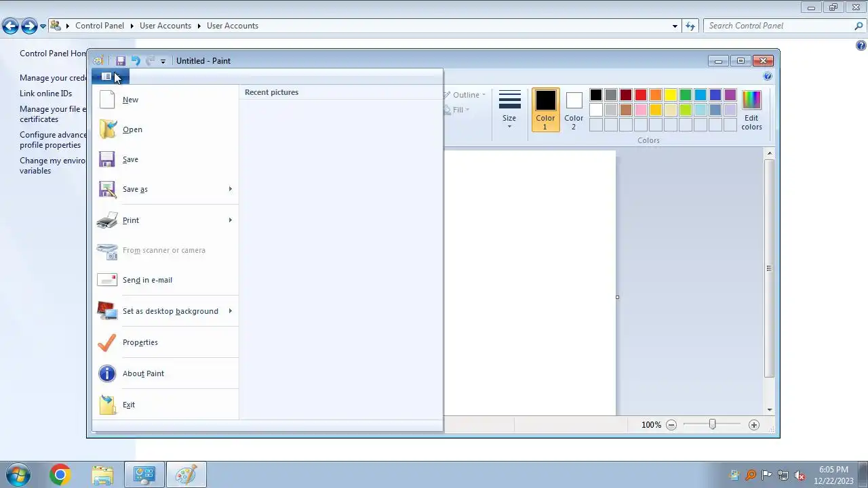Zoom in with the plus button
This screenshot has height=488, width=868.
(x=754, y=425)
